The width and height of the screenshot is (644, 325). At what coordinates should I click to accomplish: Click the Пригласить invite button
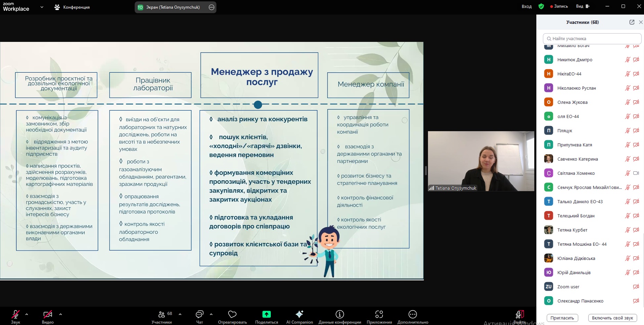click(562, 318)
